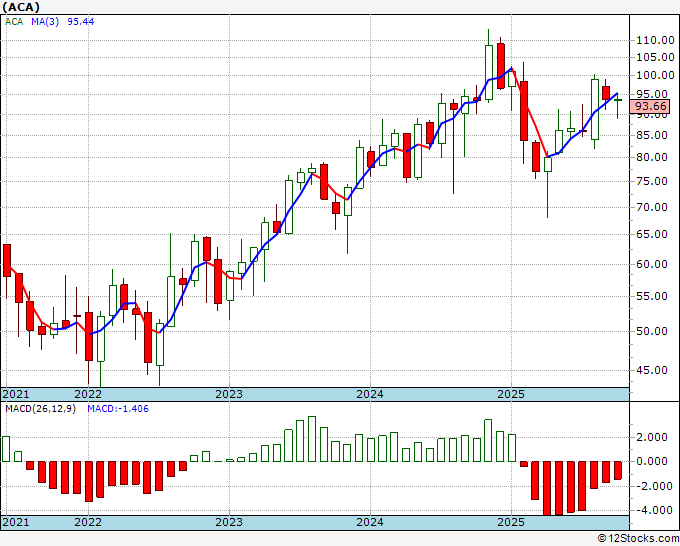Click the 60.00 price axis label

click(x=652, y=264)
